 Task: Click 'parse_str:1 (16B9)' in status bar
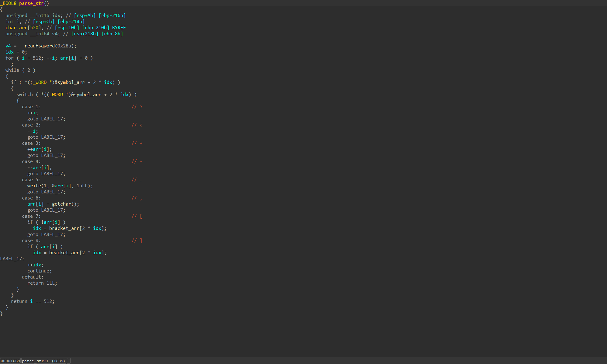tap(43, 361)
